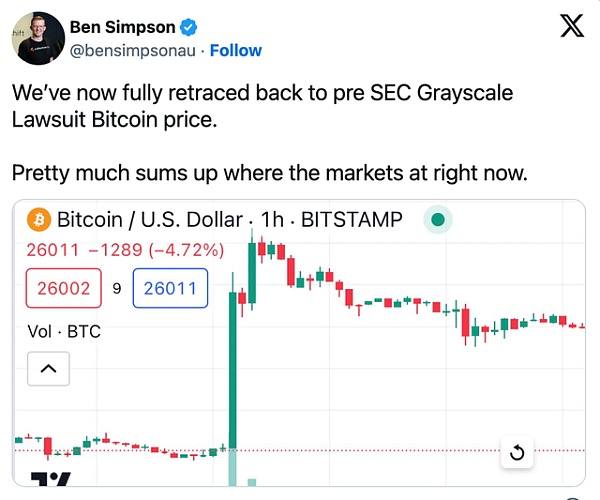Click Ben Simpson's profile avatar
The image size is (600, 500).
tap(35, 40)
